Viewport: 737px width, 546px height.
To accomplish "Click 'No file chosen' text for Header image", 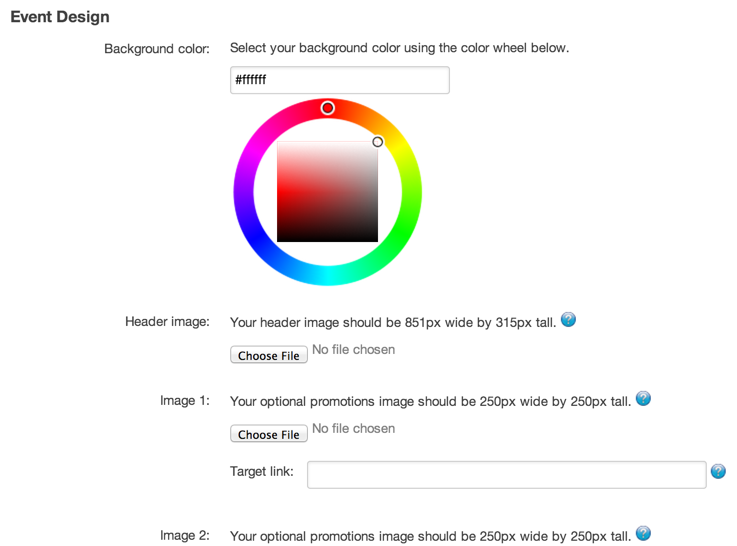I will click(353, 350).
